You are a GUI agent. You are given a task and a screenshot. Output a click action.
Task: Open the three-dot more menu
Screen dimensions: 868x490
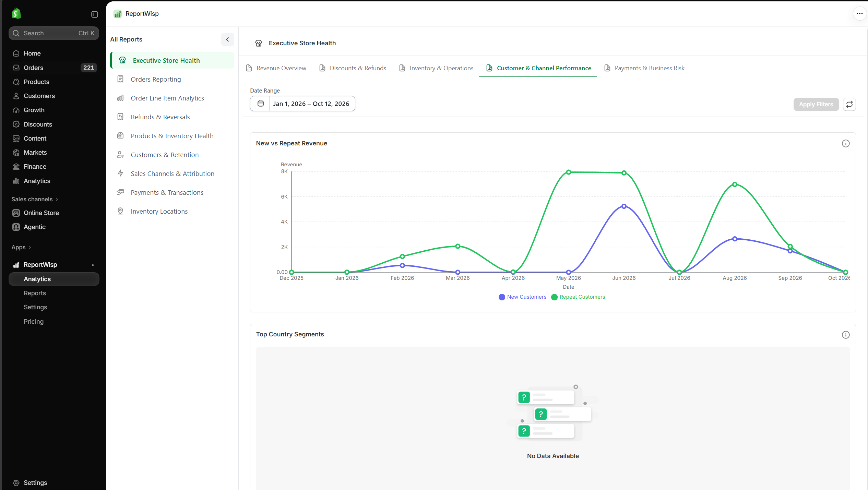click(x=859, y=14)
